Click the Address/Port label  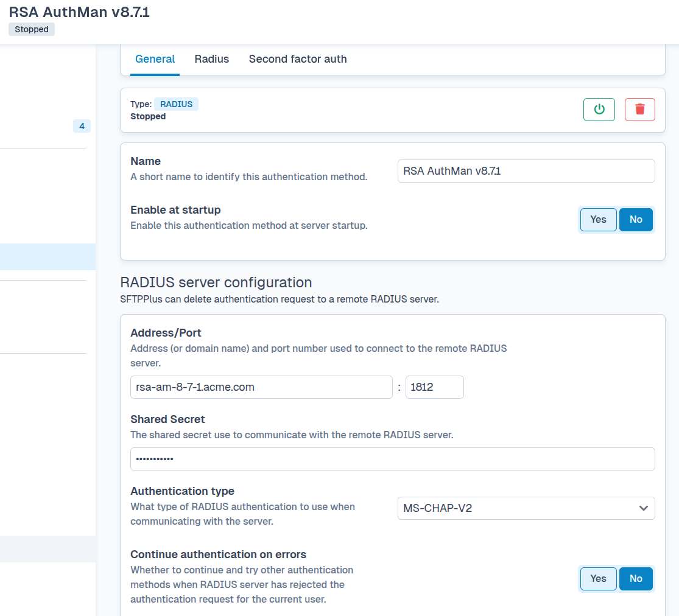pyautogui.click(x=166, y=333)
